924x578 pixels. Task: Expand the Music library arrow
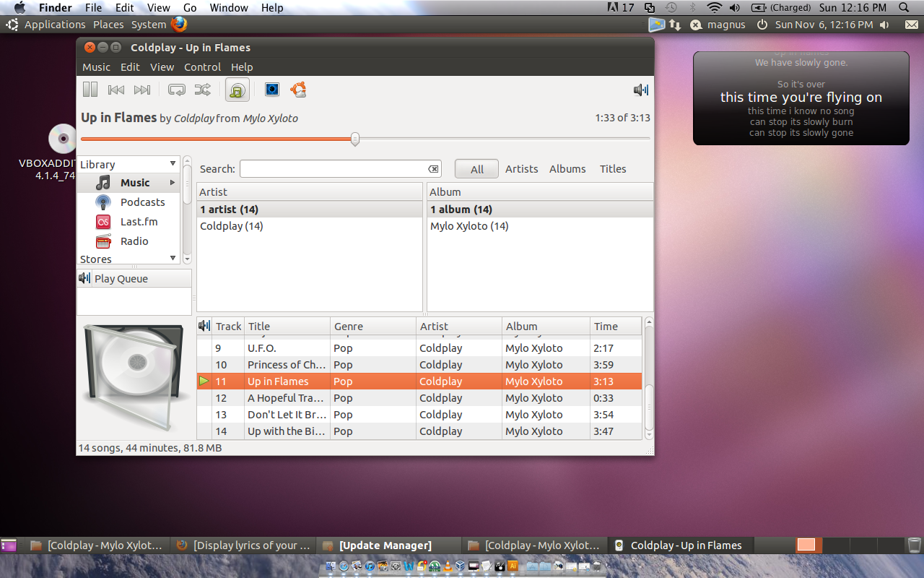point(173,183)
